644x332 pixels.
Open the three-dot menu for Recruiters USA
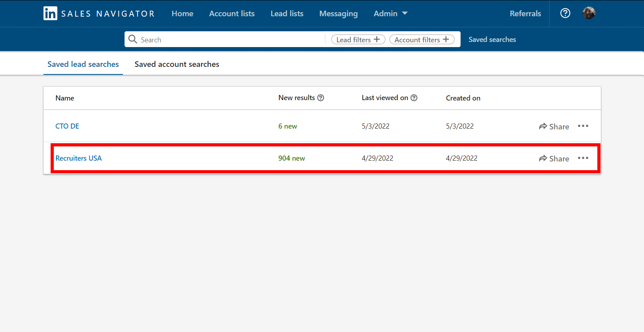[583, 158]
